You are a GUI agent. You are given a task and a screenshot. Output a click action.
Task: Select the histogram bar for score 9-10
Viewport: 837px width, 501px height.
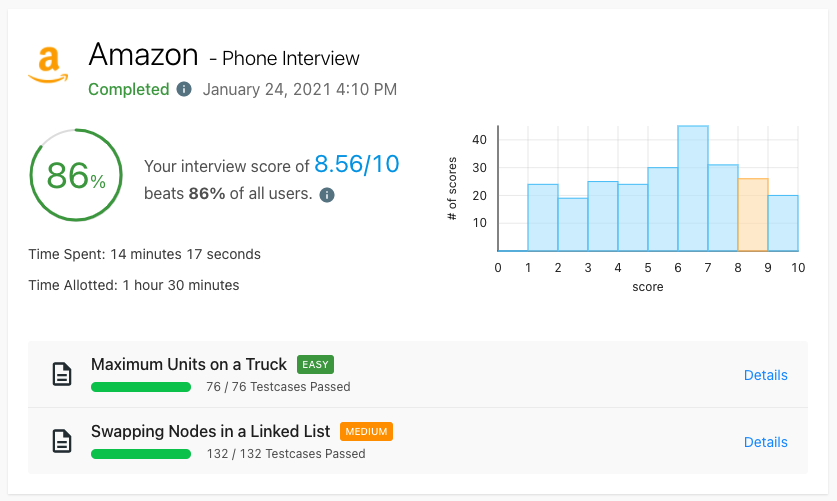pos(783,223)
